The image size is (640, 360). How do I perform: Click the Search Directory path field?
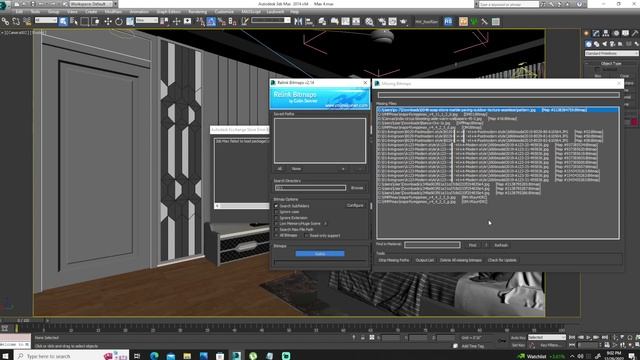pyautogui.click(x=310, y=188)
